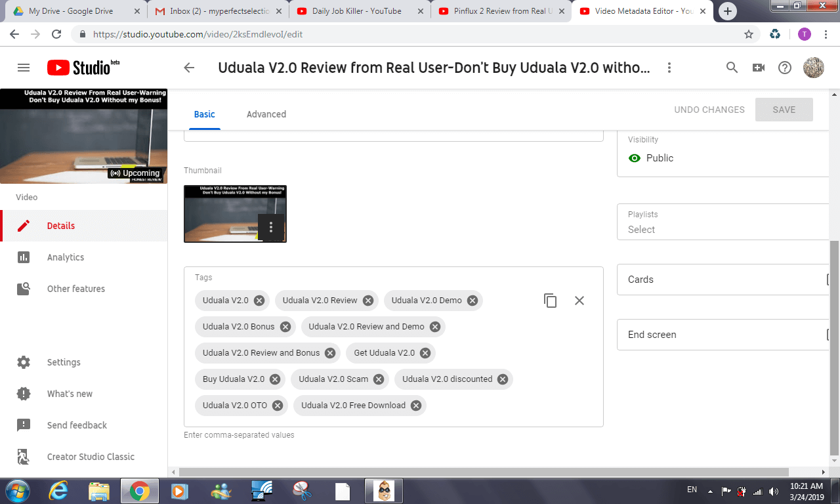Switch to Daily Job Killer YouTube tab
The height and width of the screenshot is (504, 840).
point(359,11)
